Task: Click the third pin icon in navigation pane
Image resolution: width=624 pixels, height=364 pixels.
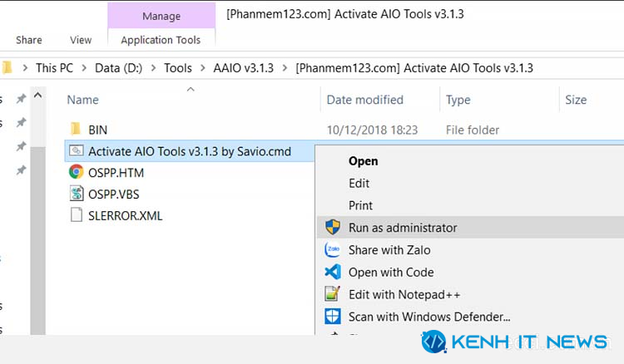Action: [21, 146]
